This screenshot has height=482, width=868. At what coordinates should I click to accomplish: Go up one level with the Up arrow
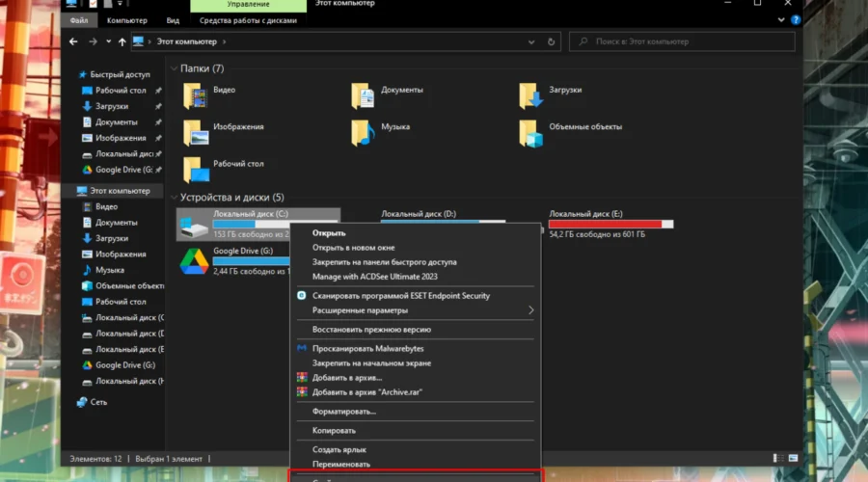coord(122,41)
